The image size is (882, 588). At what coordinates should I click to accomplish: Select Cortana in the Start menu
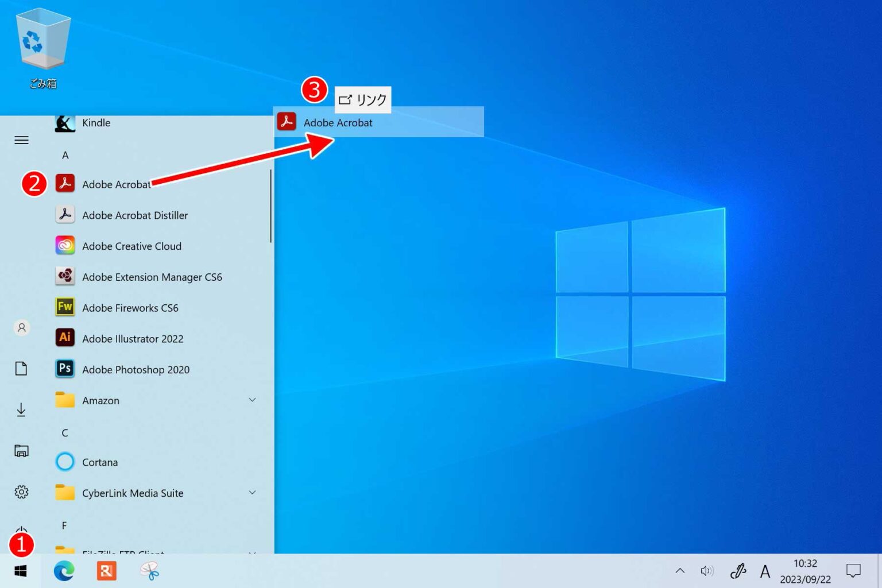[100, 462]
